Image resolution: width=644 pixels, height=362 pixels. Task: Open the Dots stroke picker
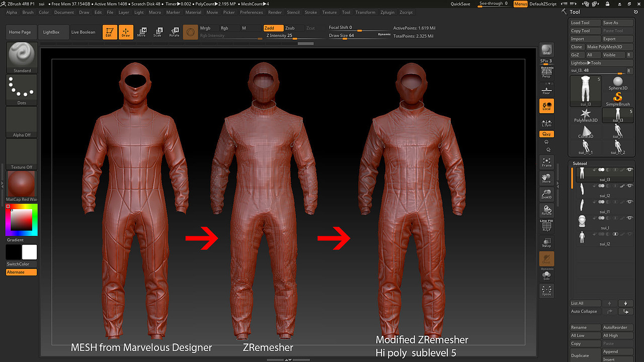pos(22,89)
